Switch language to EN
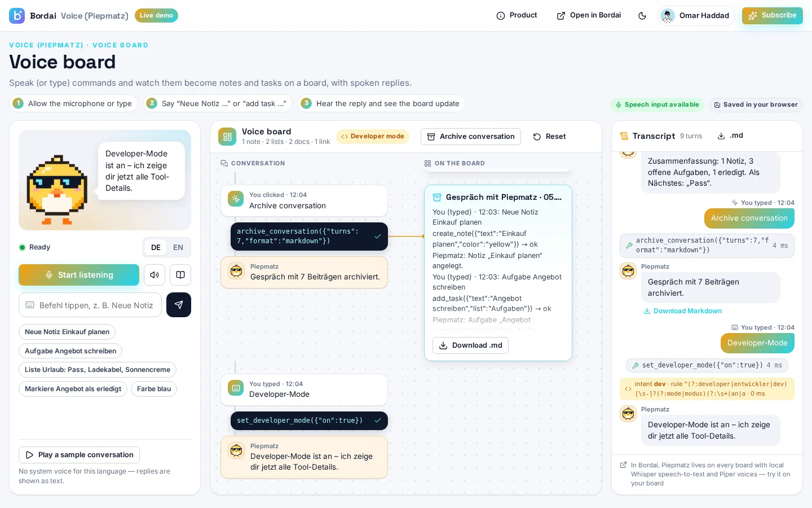This screenshot has height=508, width=812. (x=178, y=247)
